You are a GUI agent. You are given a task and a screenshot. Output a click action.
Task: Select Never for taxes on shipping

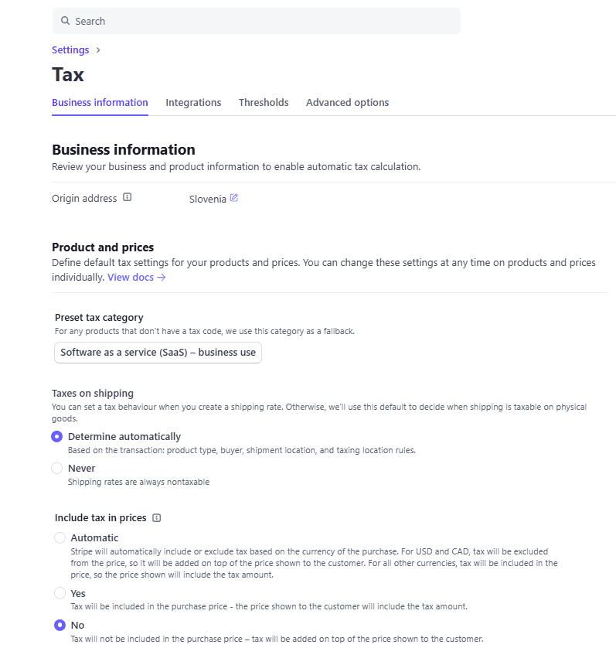(x=56, y=468)
